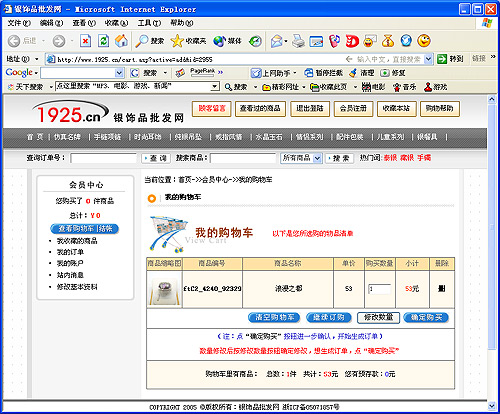Image resolution: width=500 pixels, height=414 pixels.
Task: Click the page vertical scrollbar down arrow
Action: 491,405
